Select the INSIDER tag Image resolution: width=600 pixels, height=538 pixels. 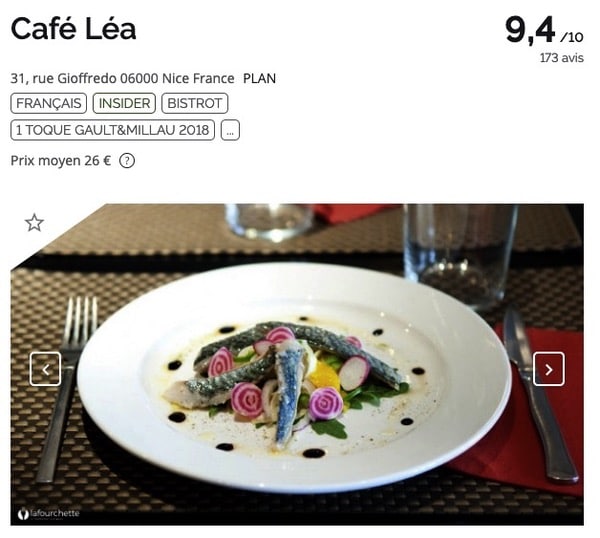(124, 103)
